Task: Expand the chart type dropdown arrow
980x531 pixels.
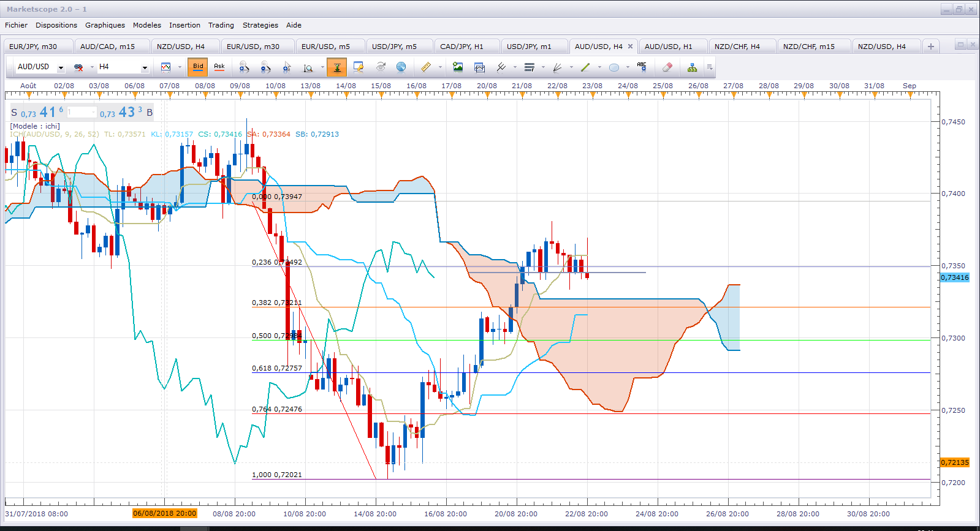Action: (180, 67)
